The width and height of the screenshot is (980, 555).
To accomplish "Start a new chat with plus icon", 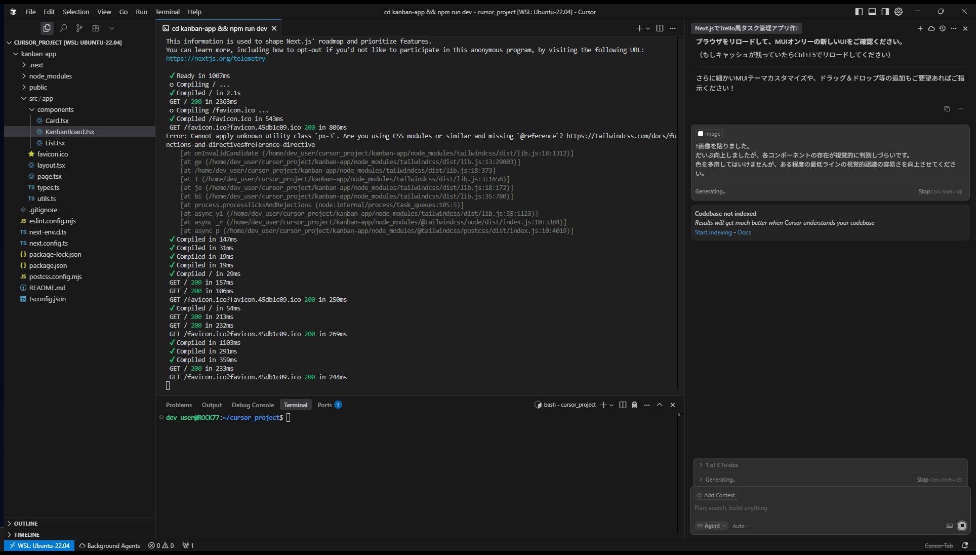I will [920, 28].
